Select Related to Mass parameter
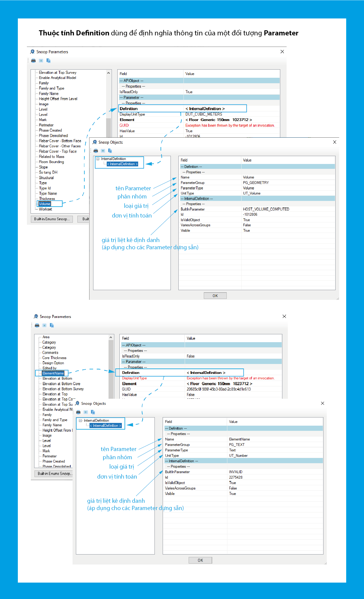The image size is (364, 599). (x=51, y=157)
